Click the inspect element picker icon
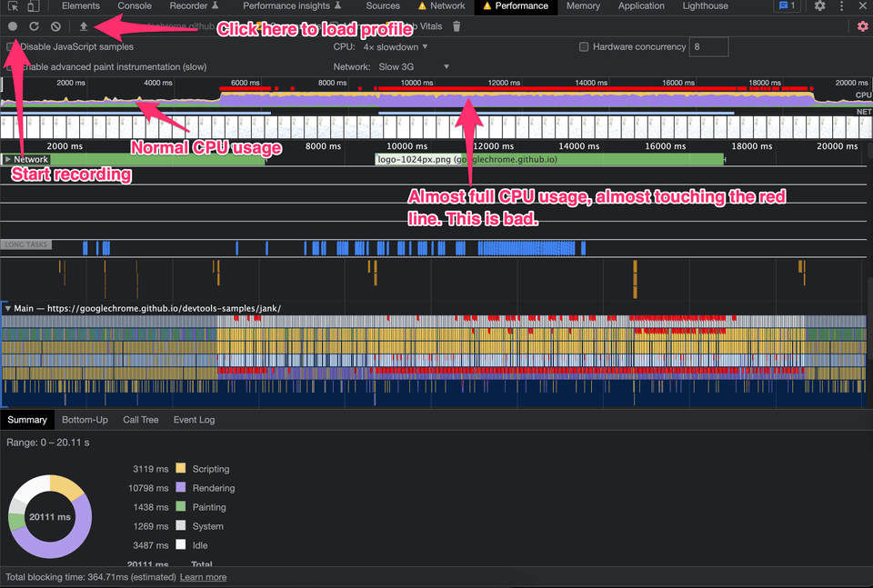 pos(13,6)
